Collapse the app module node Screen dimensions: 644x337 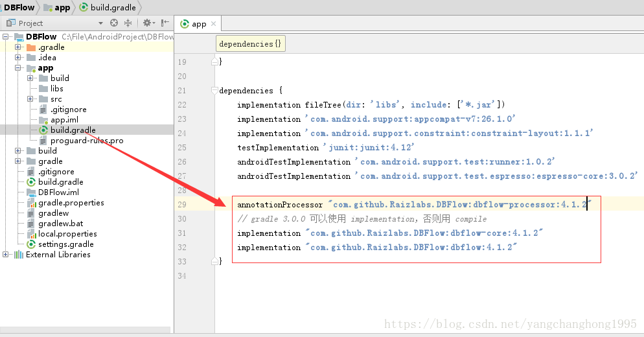pyautogui.click(x=17, y=68)
